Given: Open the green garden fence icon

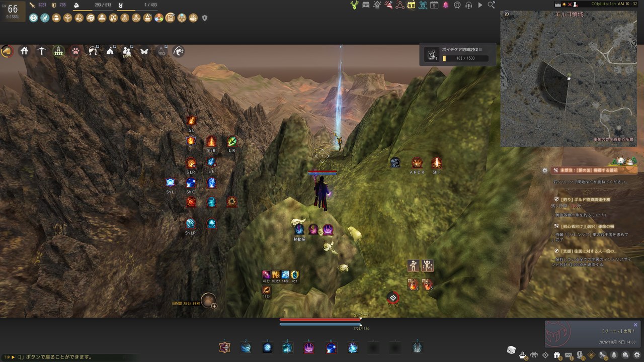Looking at the screenshot, I should [59, 51].
